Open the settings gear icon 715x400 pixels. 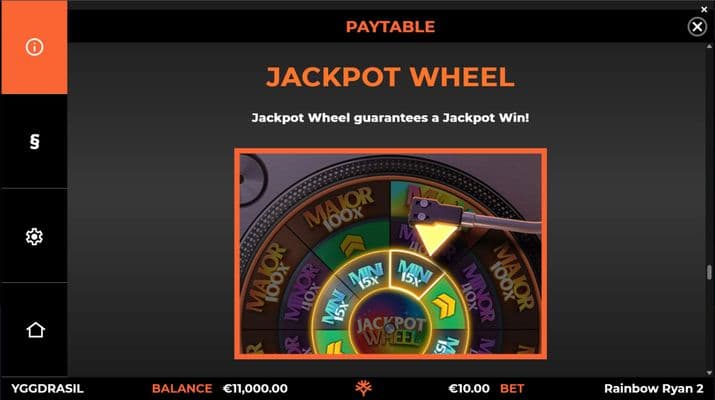point(34,236)
